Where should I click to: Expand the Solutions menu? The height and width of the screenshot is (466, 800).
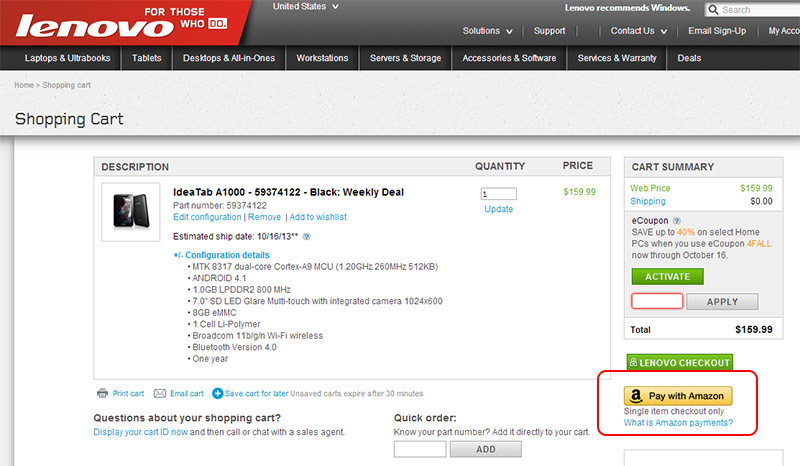point(487,31)
